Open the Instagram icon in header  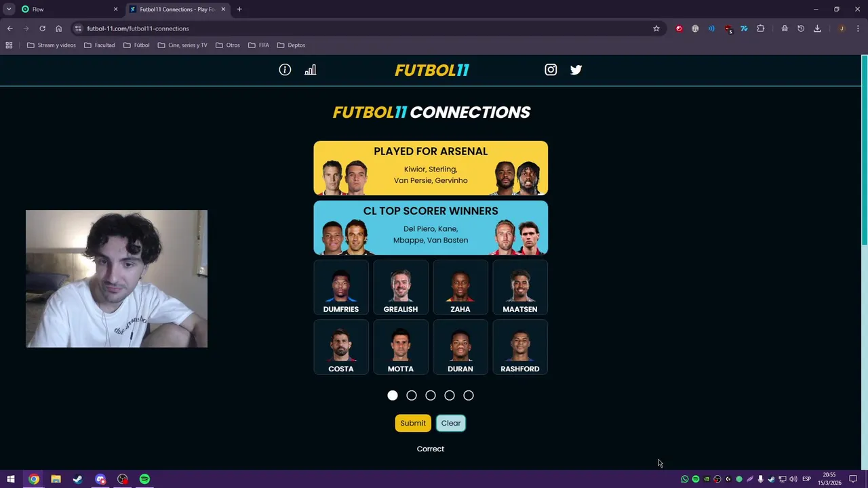click(551, 70)
